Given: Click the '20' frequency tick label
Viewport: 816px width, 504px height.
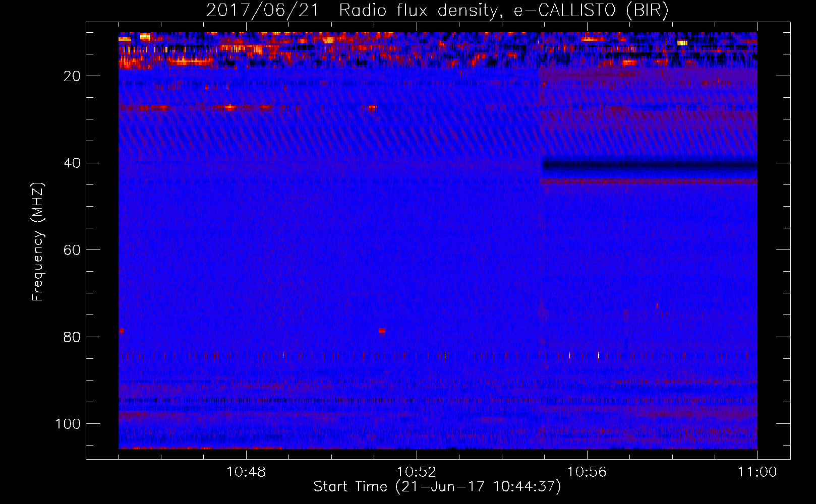Looking at the screenshot, I should 72,76.
